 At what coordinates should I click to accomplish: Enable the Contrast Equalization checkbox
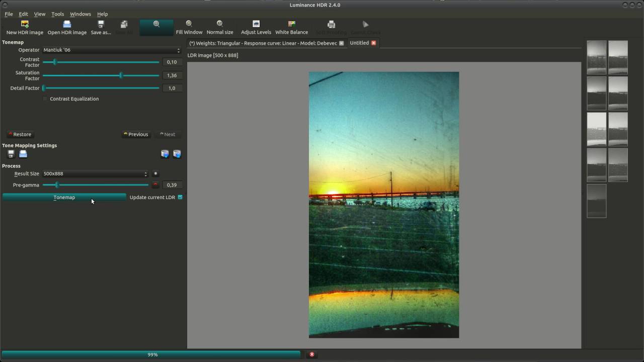[x=45, y=99]
